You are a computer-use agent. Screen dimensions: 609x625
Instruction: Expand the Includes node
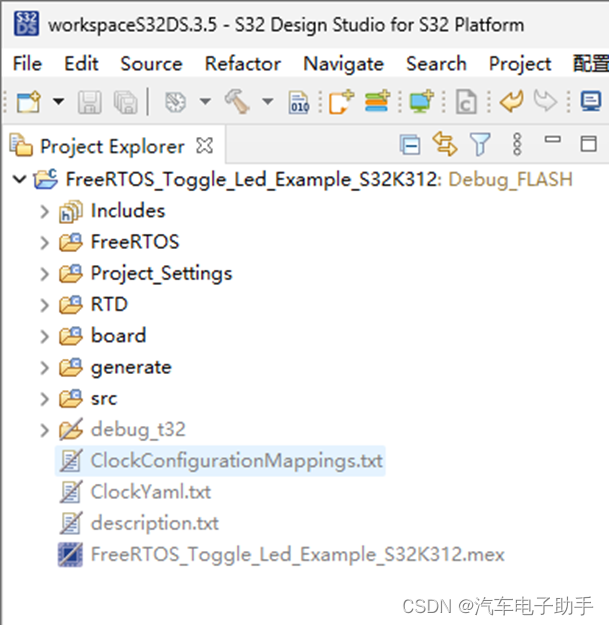[44, 212]
